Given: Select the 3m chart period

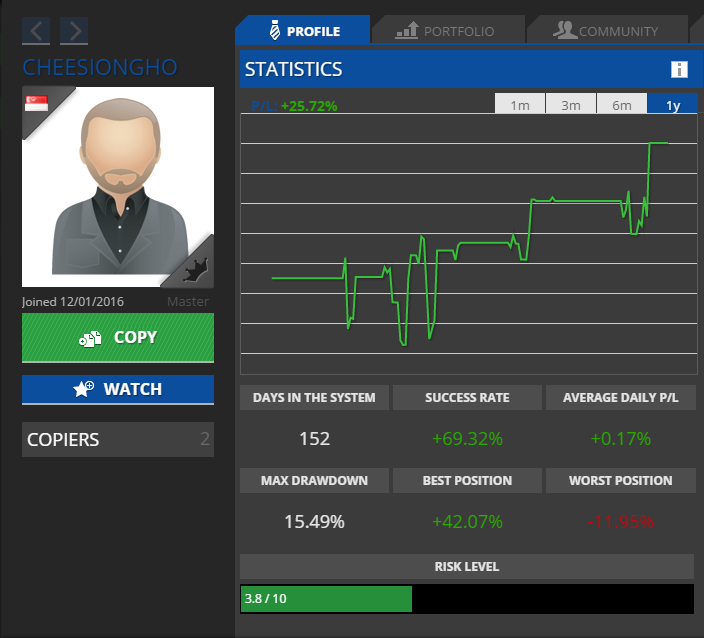Looking at the screenshot, I should [571, 105].
